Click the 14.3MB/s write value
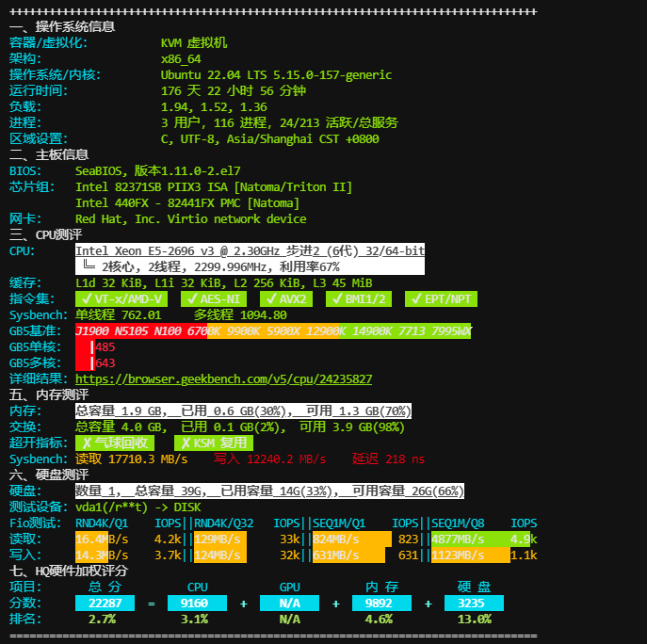This screenshot has width=647, height=644. coord(102,555)
